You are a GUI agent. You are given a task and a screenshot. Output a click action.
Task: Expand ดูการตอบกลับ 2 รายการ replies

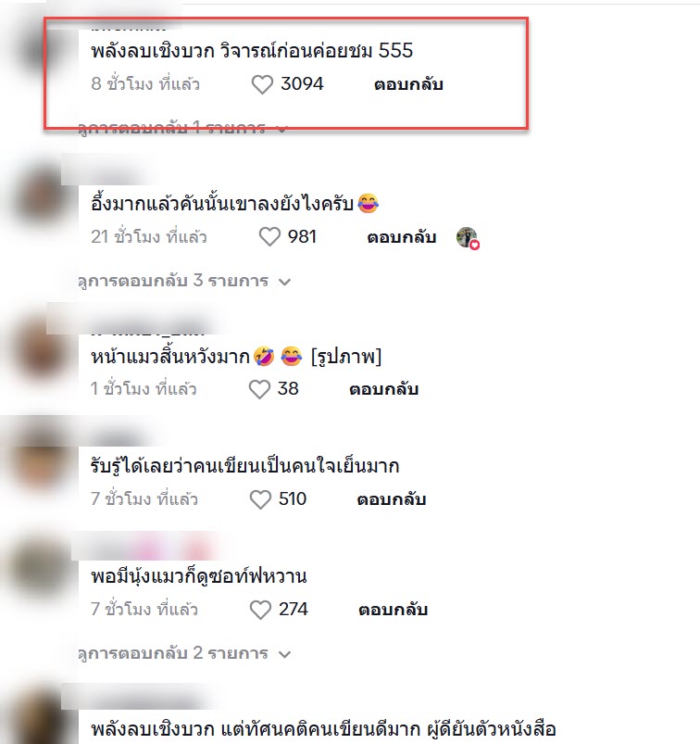click(184, 653)
